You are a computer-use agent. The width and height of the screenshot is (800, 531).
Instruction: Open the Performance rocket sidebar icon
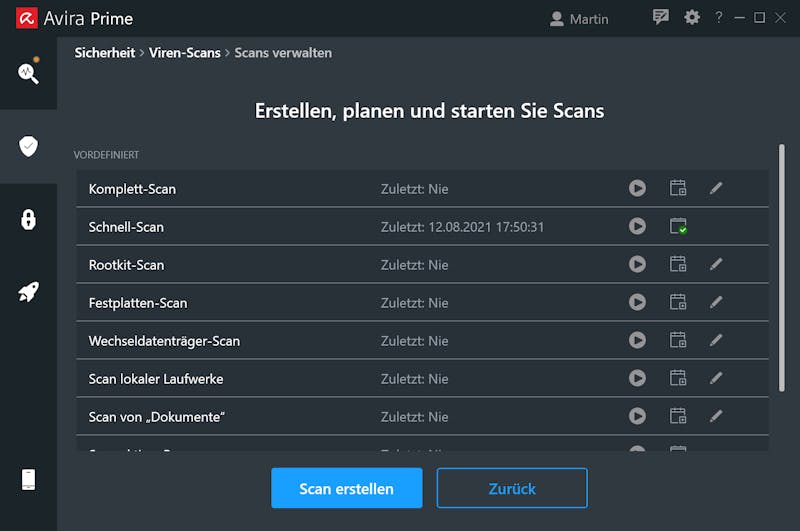tap(29, 292)
